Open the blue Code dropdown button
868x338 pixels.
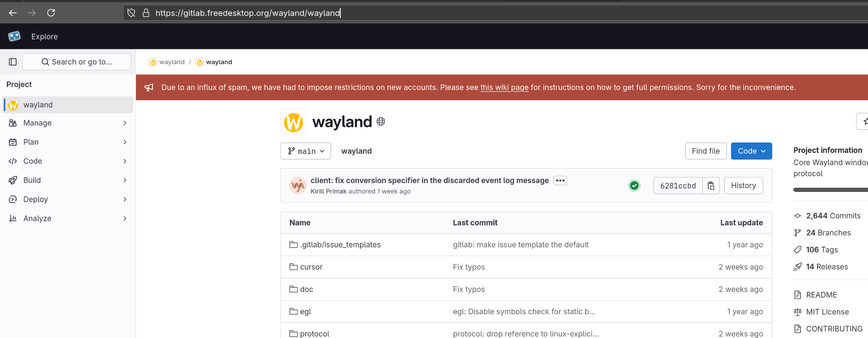[751, 151]
